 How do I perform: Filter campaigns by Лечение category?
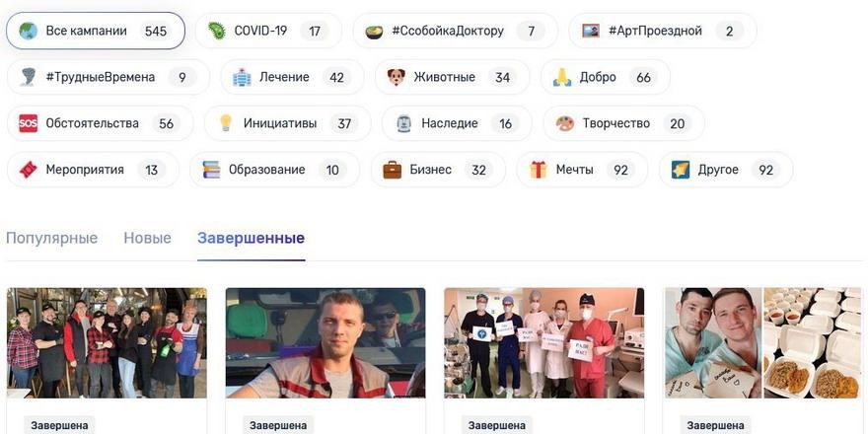coord(292,77)
